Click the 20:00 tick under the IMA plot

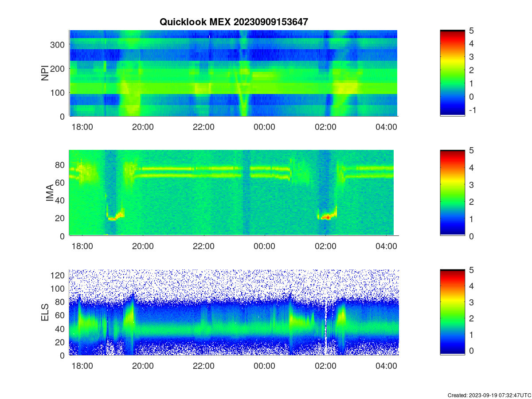click(x=143, y=246)
